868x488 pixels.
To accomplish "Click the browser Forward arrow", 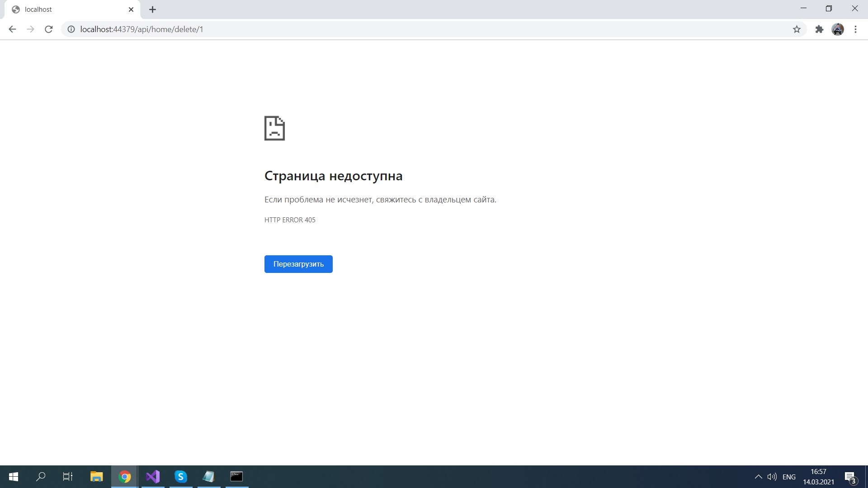I will (30, 29).
